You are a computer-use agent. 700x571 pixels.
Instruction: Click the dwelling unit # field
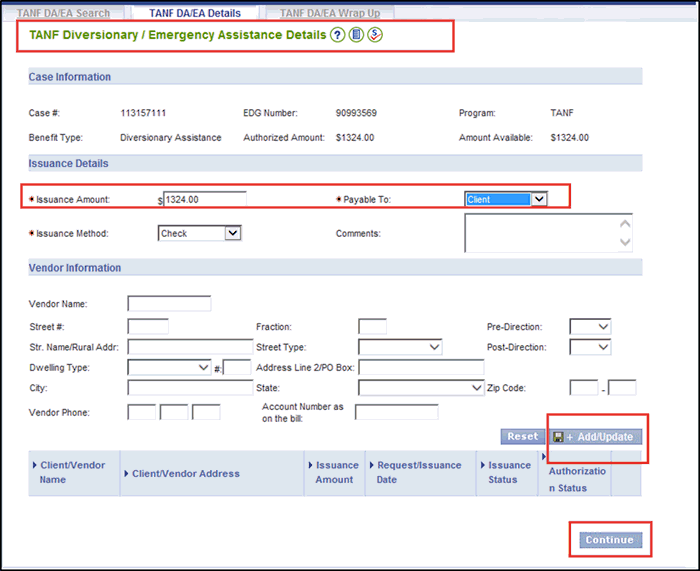[x=237, y=367]
